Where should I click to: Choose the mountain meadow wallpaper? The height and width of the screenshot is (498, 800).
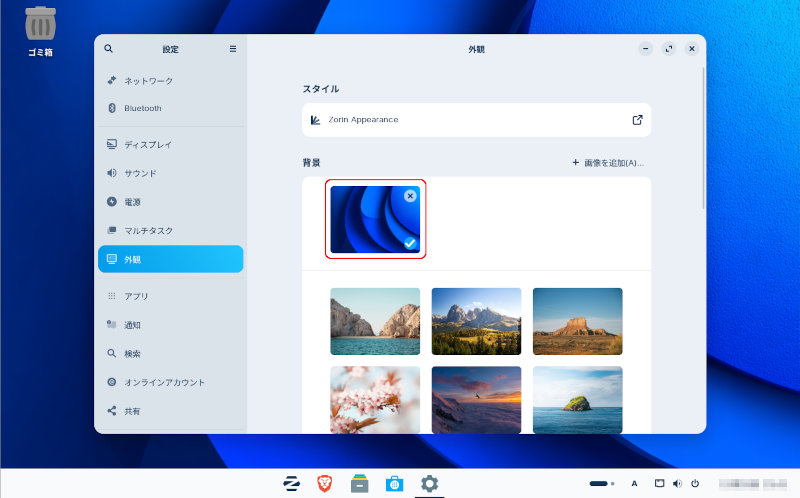(x=477, y=321)
